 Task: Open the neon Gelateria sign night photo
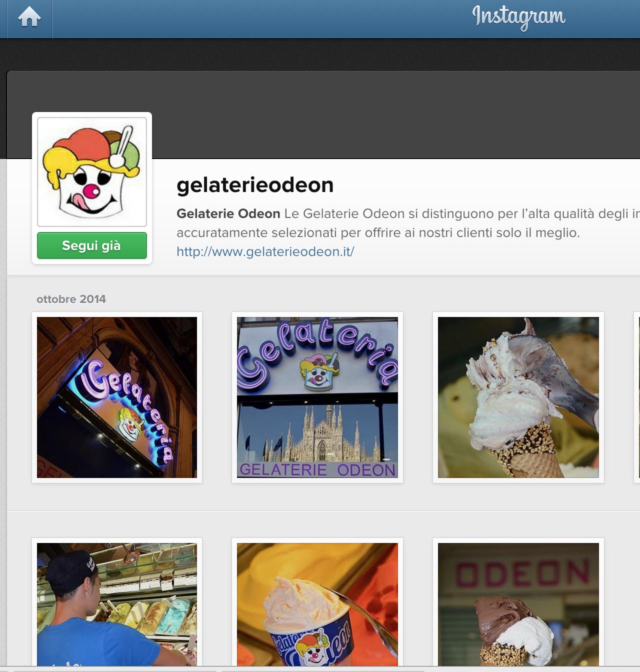(117, 397)
